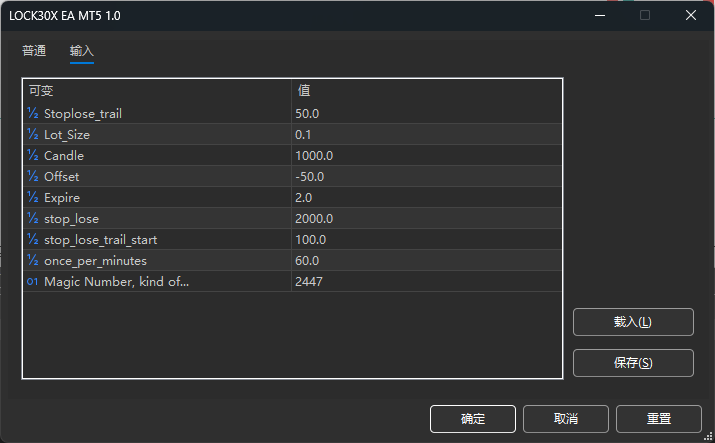Save settings with 保存(S) button
Image resolution: width=715 pixels, height=443 pixels.
(633, 363)
